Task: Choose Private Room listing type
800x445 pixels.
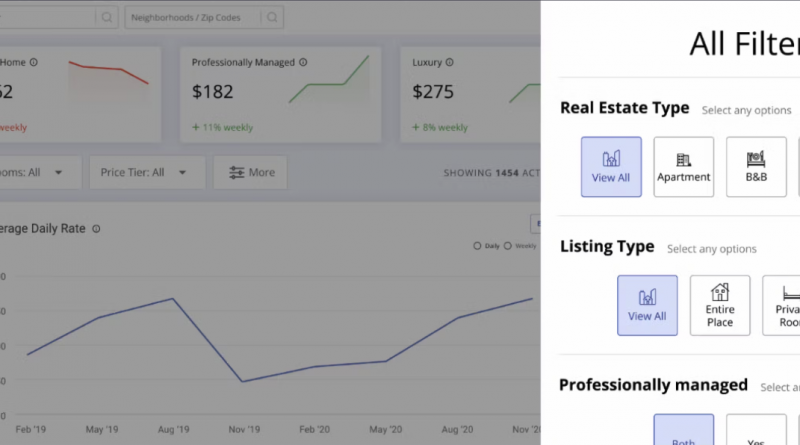Action: [x=781, y=305]
